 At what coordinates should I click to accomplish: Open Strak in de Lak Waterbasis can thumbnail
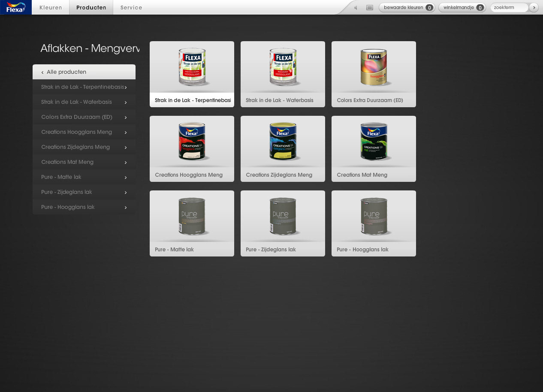(283, 67)
